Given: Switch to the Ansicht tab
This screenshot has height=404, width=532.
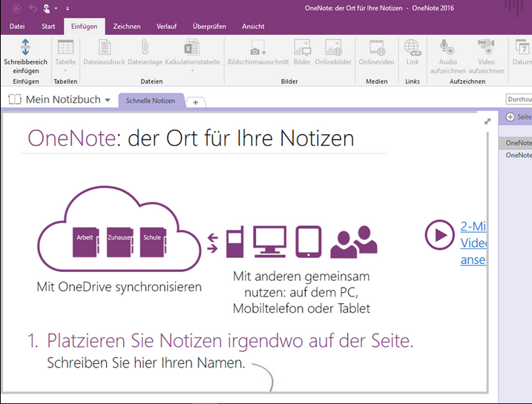Looking at the screenshot, I should coord(253,26).
